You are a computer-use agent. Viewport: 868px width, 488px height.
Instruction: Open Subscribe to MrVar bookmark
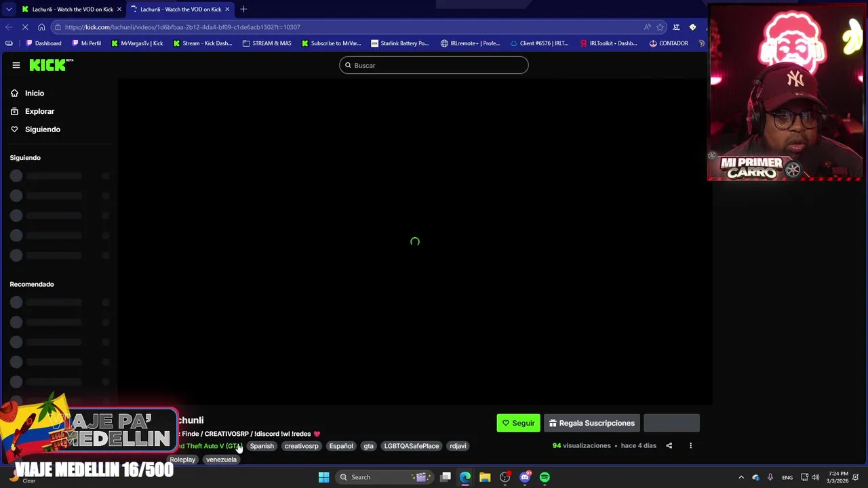332,43
